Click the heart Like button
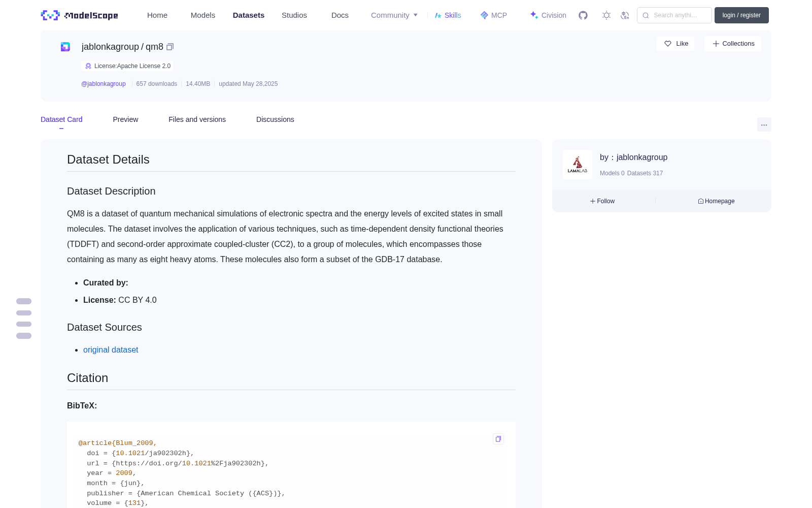Screen dimensions: 812x508 pyautogui.click(x=675, y=44)
